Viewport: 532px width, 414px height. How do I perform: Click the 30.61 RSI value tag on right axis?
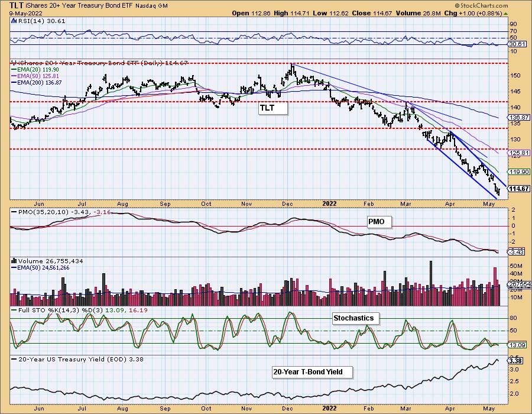(517, 44)
